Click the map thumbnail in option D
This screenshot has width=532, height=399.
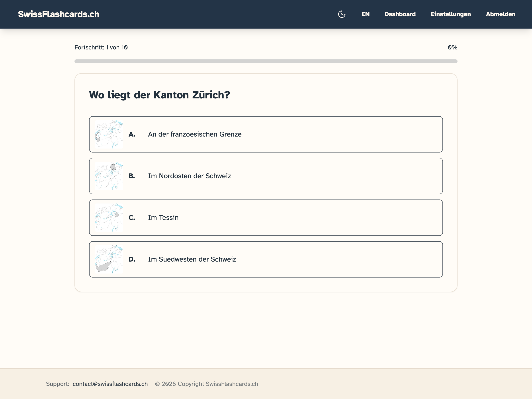click(x=109, y=259)
